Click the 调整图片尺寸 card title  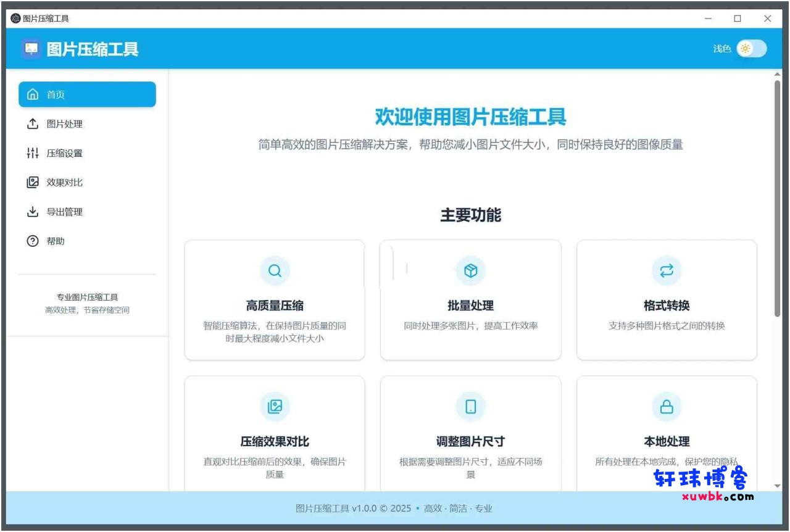471,441
